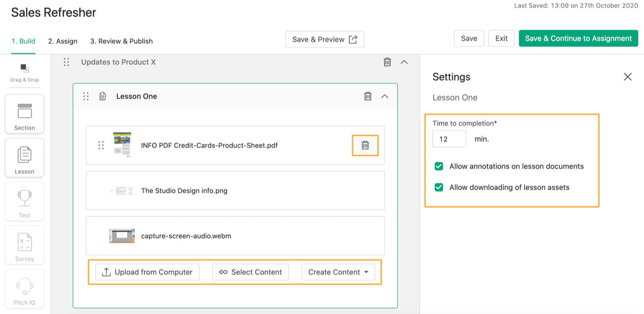Delete Lesson One with trash icon

(367, 96)
